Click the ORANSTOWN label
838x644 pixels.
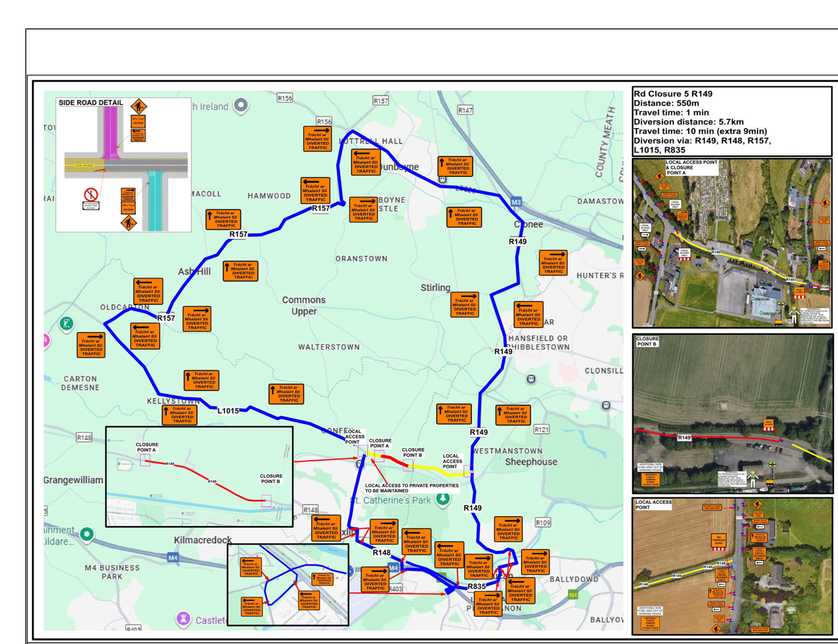[361, 259]
